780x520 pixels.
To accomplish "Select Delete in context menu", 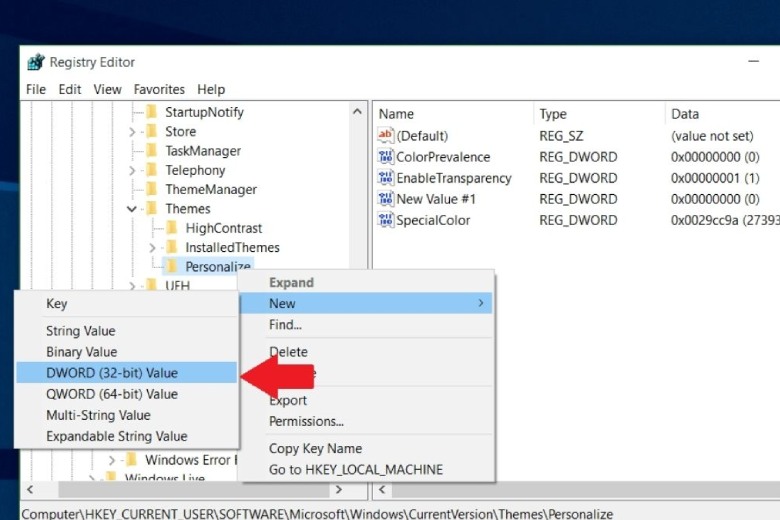I will (x=366, y=352).
